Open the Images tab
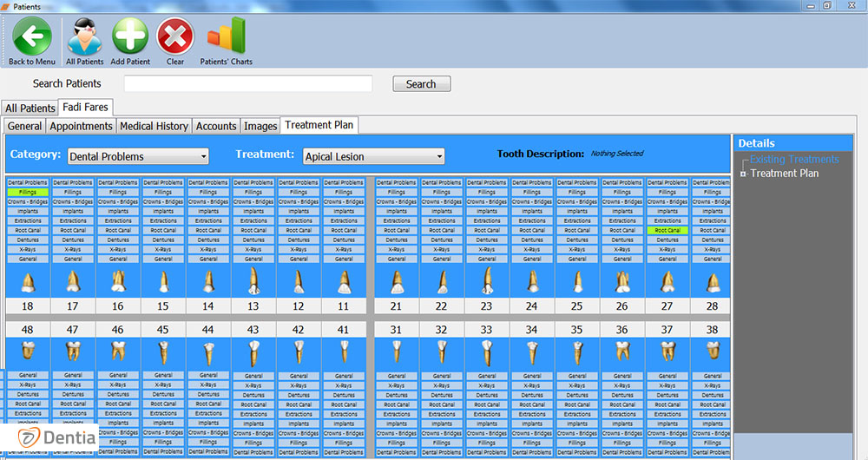868x460 pixels. [x=260, y=126]
